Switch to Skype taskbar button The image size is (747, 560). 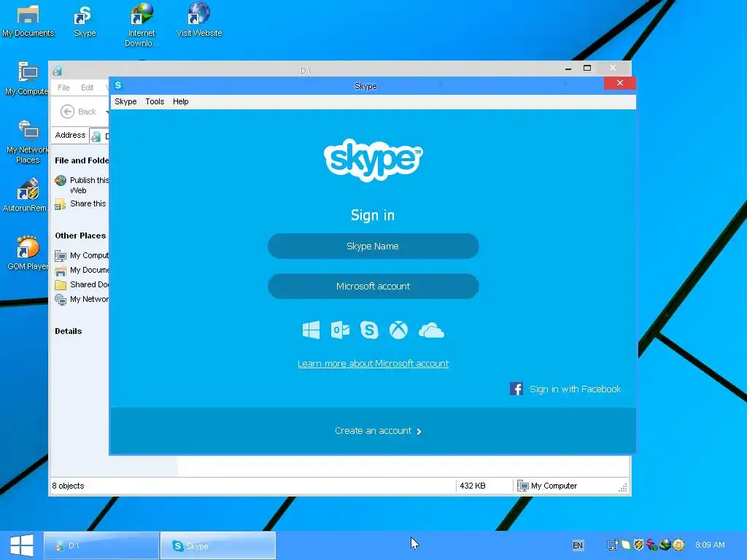coord(217,545)
